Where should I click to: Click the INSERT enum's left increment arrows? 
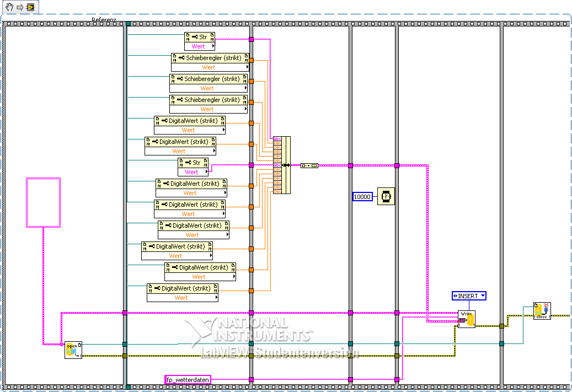click(x=455, y=296)
